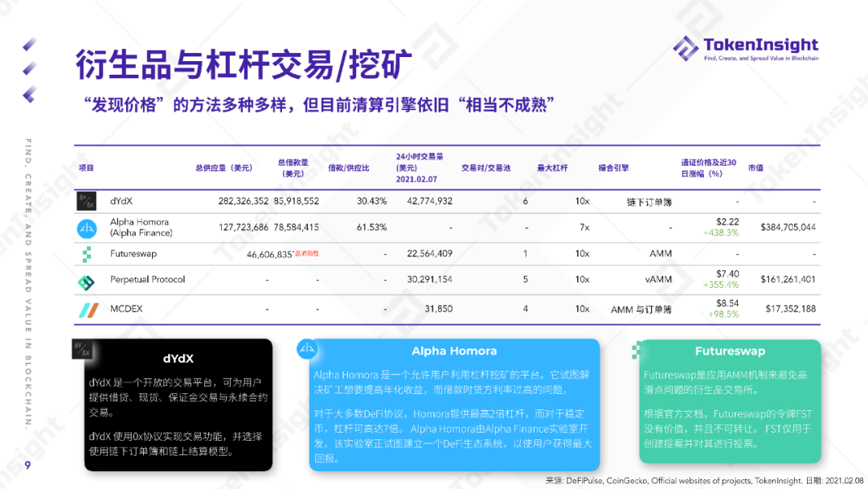Click the value 85,918,552

tap(296, 201)
